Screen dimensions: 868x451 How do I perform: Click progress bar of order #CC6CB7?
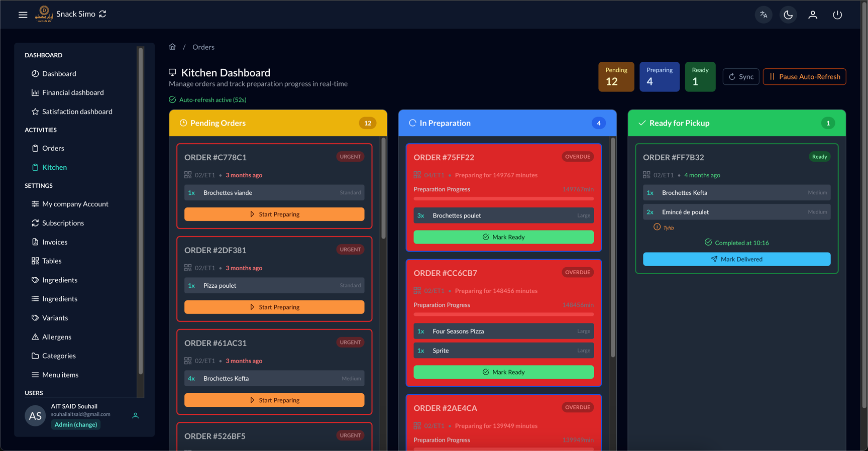click(x=503, y=314)
